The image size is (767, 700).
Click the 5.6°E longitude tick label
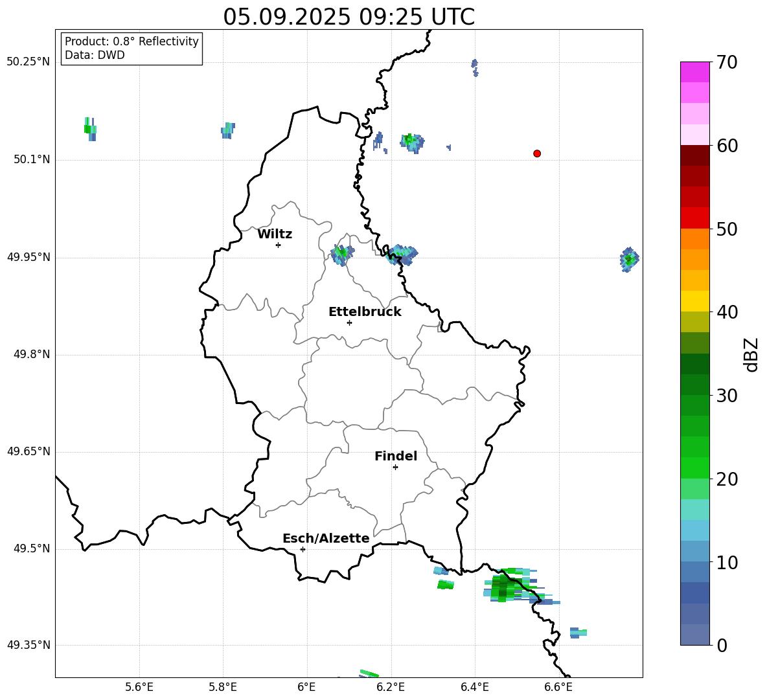coord(139,687)
